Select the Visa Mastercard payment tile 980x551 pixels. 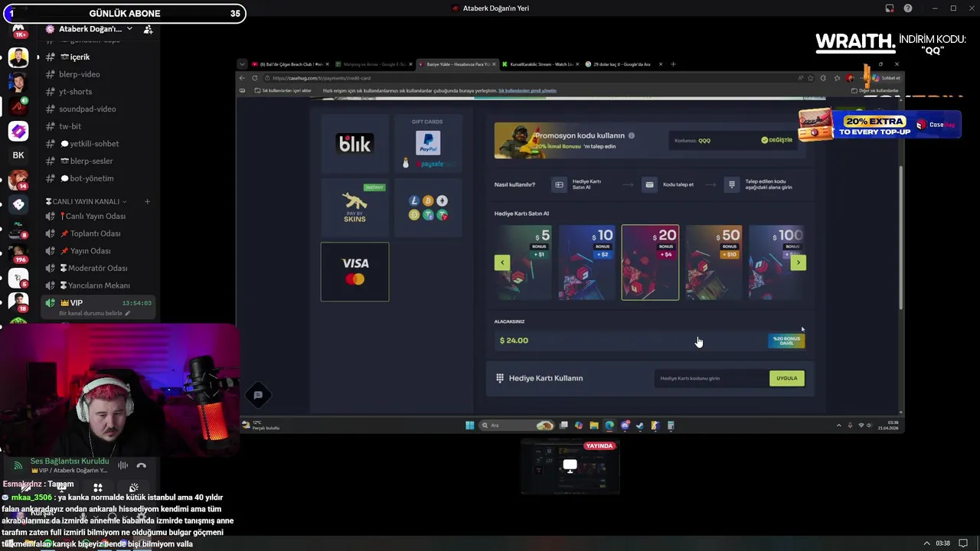click(354, 272)
